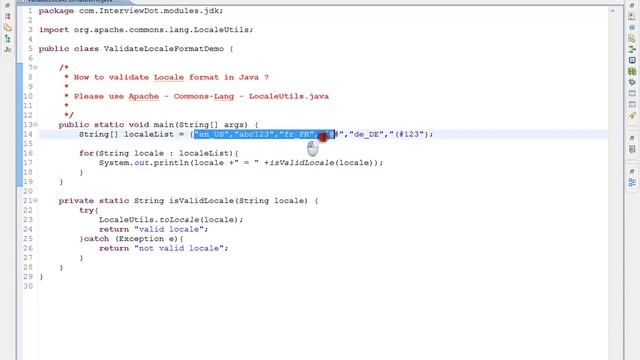Open the green grid icon in right trim
This screenshot has width=640, height=360.
tap(632, 71)
